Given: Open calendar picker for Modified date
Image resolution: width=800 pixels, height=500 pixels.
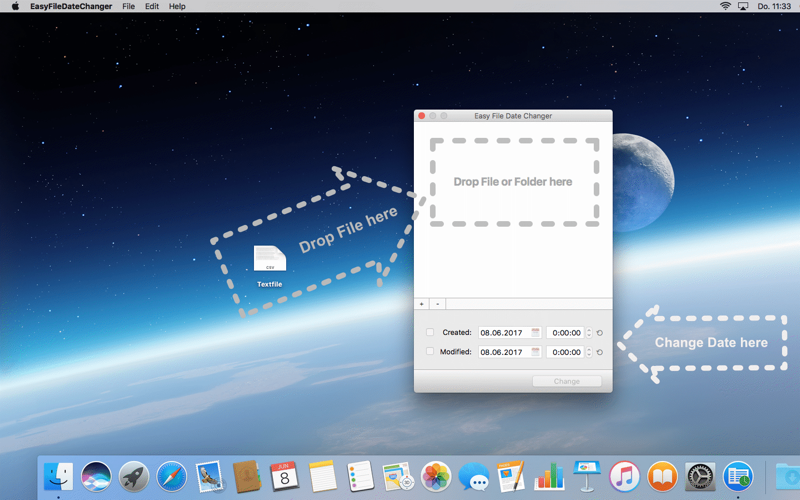Looking at the screenshot, I should tap(535, 352).
